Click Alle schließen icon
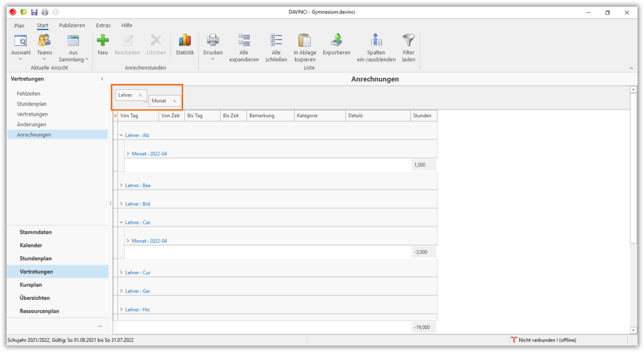The width and height of the screenshot is (644, 352). click(x=276, y=41)
